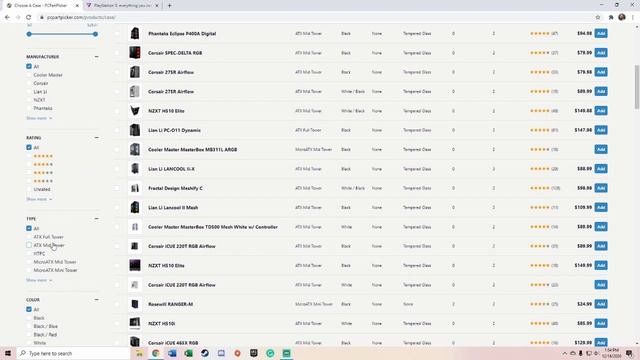Image resolution: width=640 pixels, height=360 pixels.
Task: Close the PlayStation 5 tab
Action: pos(157,6)
